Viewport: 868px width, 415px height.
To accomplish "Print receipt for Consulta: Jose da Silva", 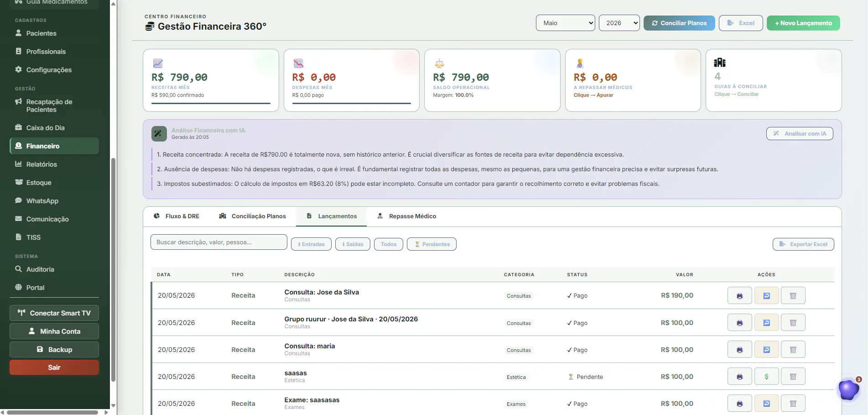I will [739, 295].
